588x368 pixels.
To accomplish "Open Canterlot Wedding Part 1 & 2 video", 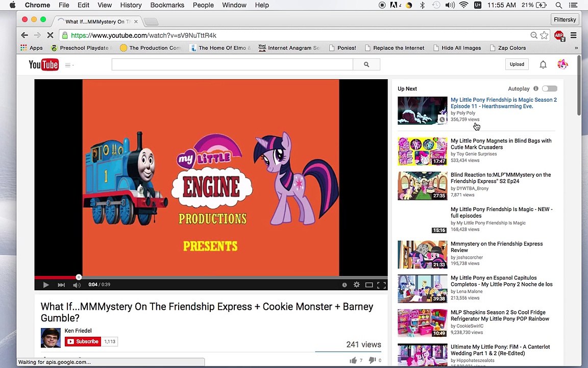I will click(500, 350).
